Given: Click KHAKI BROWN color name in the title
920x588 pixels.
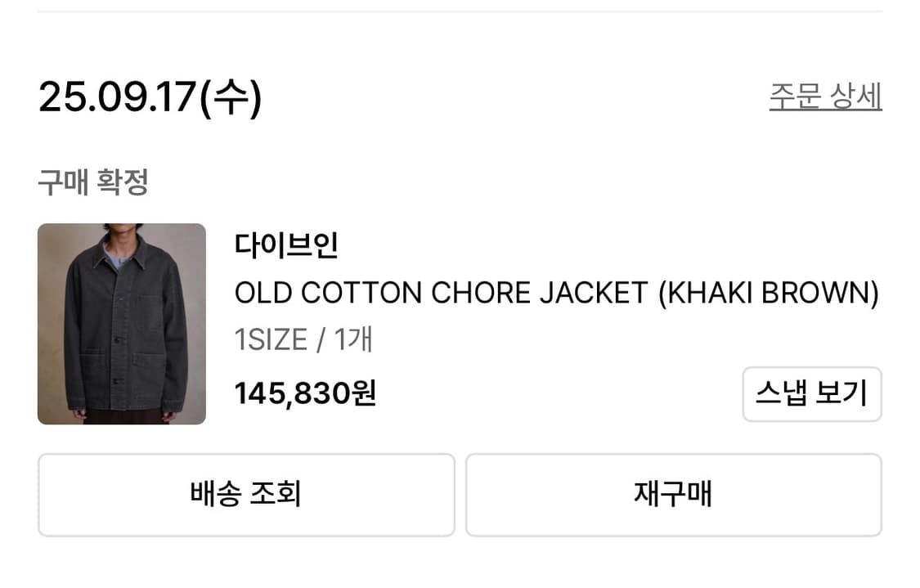Looking at the screenshot, I should click(767, 292).
